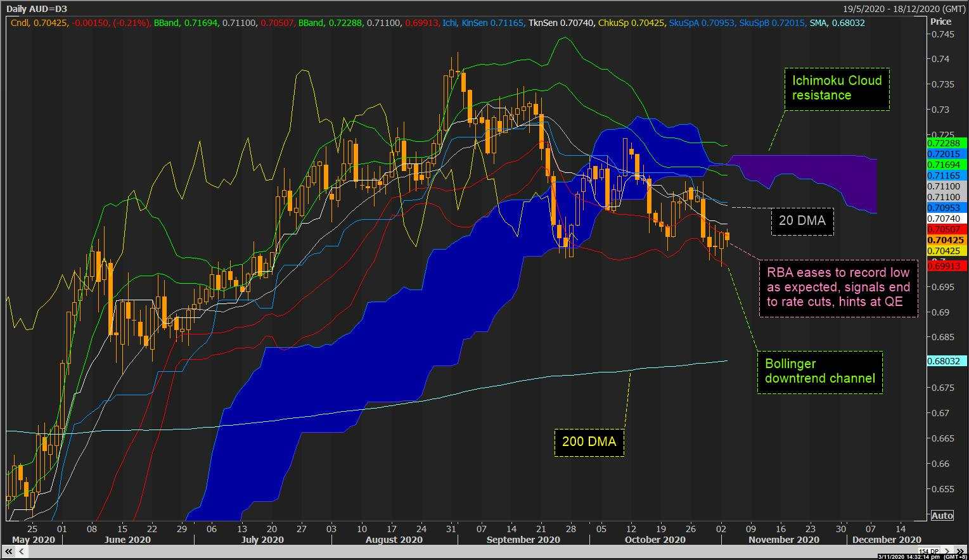The height and width of the screenshot is (560, 969).
Task: Click the 0.665 price axis label
Action: click(x=942, y=438)
